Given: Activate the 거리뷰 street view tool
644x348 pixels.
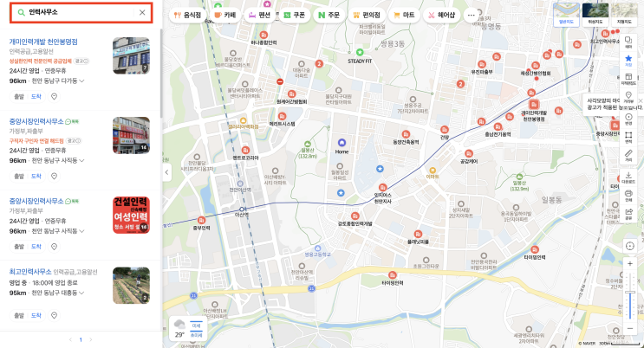Looking at the screenshot, I should point(628,97).
